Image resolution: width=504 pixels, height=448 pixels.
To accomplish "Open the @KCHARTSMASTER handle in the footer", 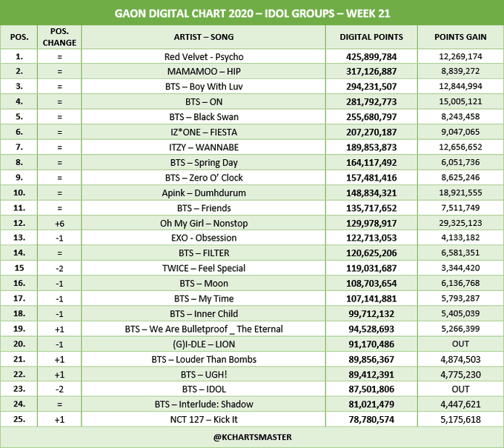I will point(251,436).
